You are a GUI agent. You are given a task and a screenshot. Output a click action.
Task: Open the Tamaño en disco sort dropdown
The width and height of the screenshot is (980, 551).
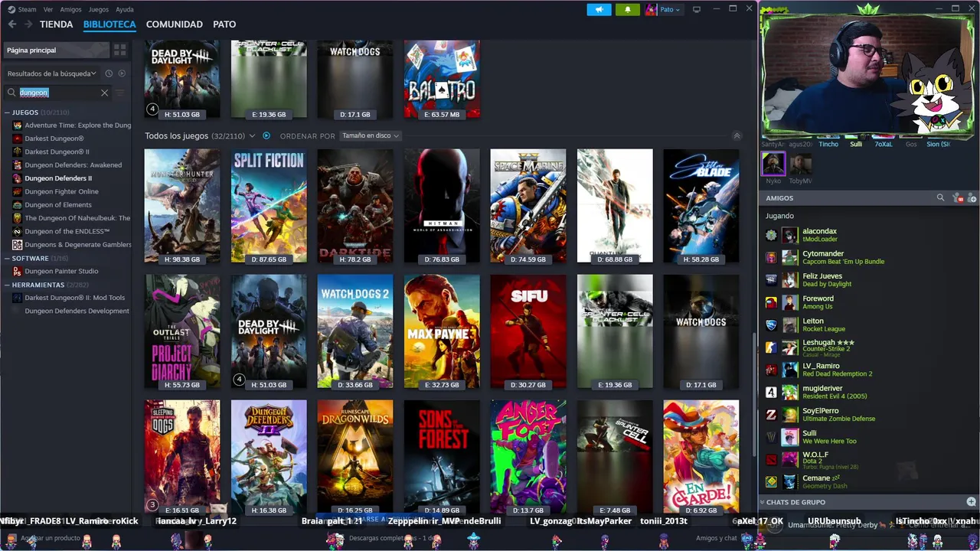point(371,135)
